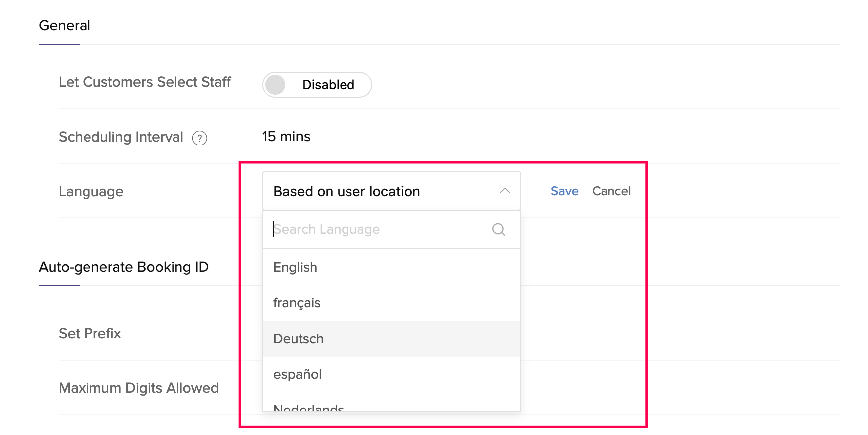Click the General section heading
Viewport: 868px width, 435px height.
click(65, 26)
